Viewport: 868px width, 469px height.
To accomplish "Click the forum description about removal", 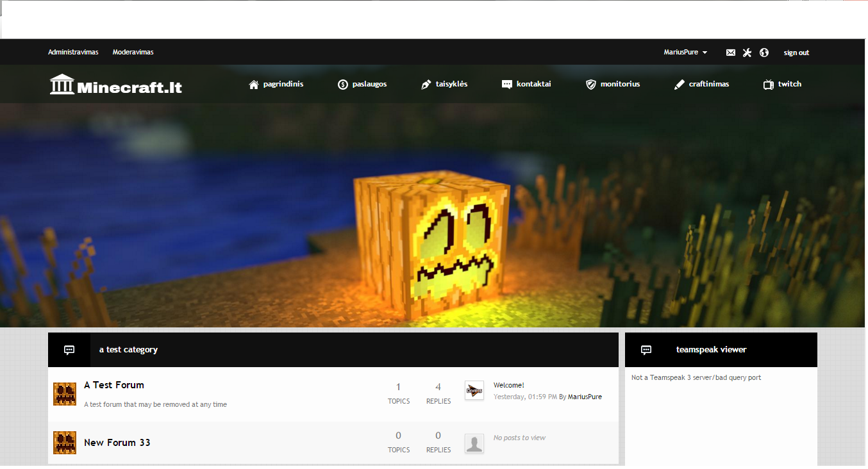I will click(x=155, y=404).
